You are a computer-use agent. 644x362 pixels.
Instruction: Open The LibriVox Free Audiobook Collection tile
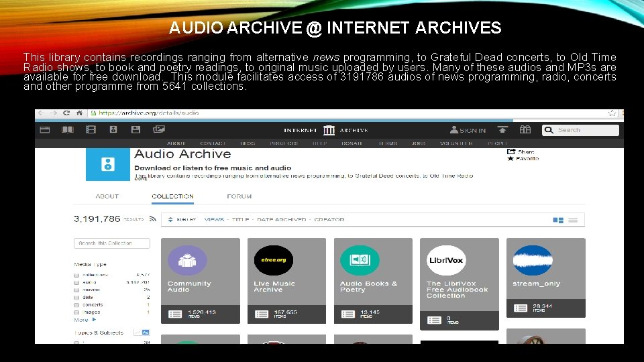(459, 284)
